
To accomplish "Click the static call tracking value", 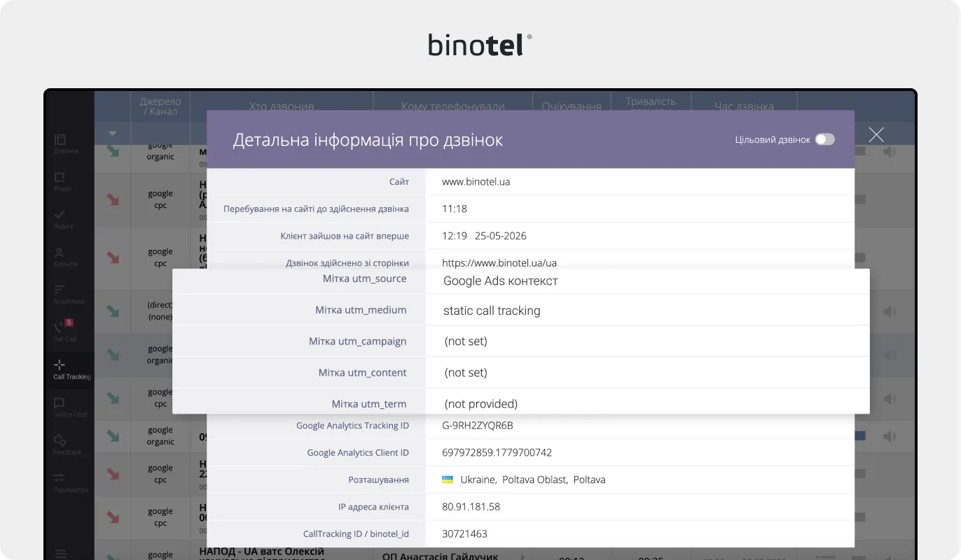I will tap(492, 311).
